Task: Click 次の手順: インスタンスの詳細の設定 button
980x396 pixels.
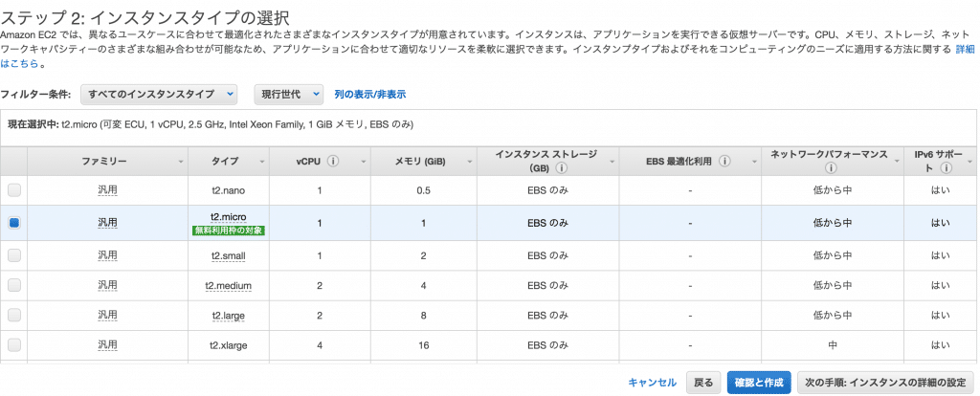Action: coord(885,383)
